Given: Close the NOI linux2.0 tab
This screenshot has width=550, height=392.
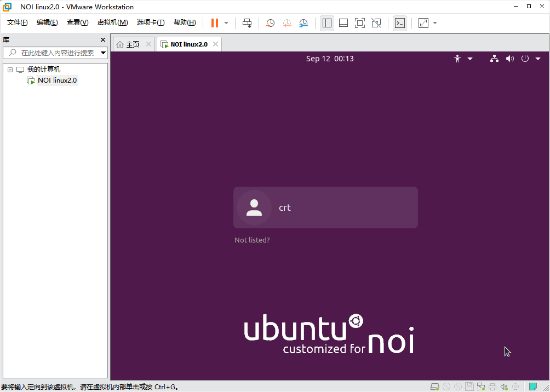Looking at the screenshot, I should pyautogui.click(x=216, y=44).
